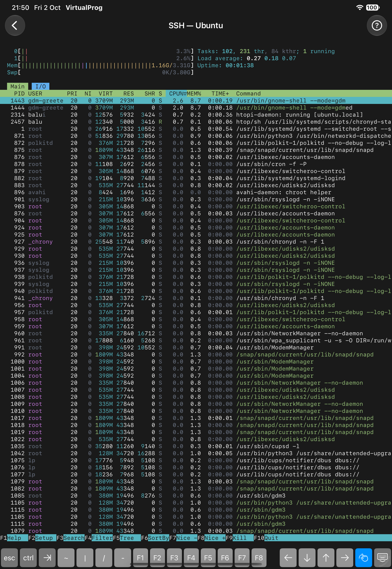The height and width of the screenshot is (569, 392).
Task: Choose Kill in the function bar
Action: tap(240, 538)
